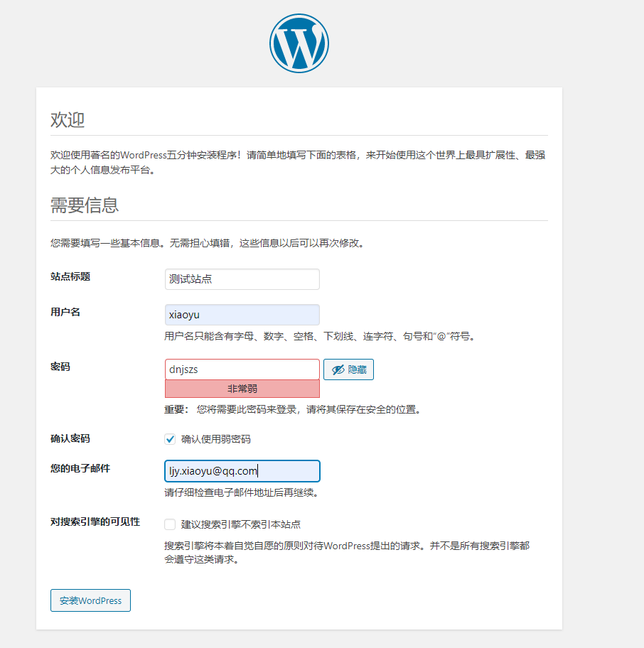Click the 重要 password notice text
Viewport: 644px width, 648px height.
pyautogui.click(x=293, y=409)
